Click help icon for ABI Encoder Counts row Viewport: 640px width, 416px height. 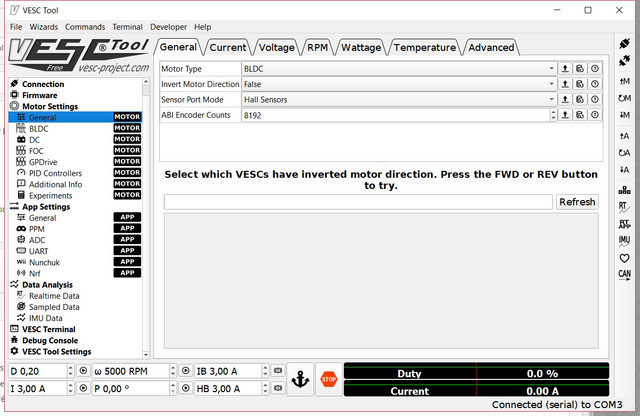[x=595, y=115]
